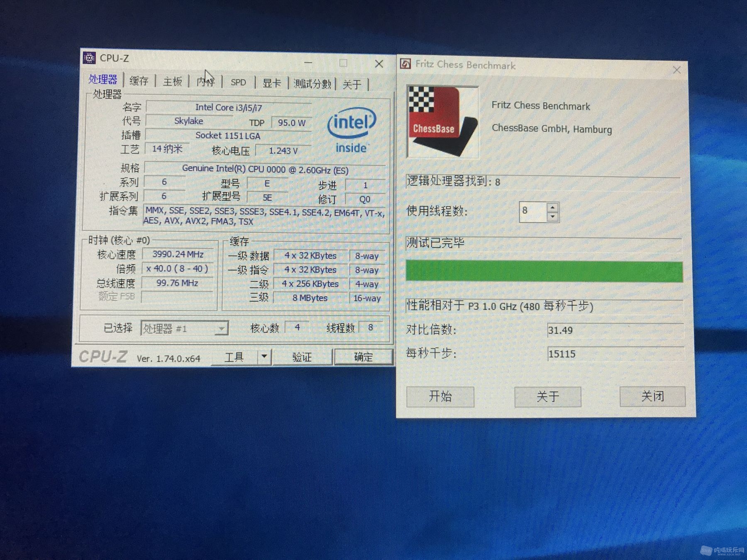Click the 确定 button
This screenshot has width=747, height=560.
(363, 357)
